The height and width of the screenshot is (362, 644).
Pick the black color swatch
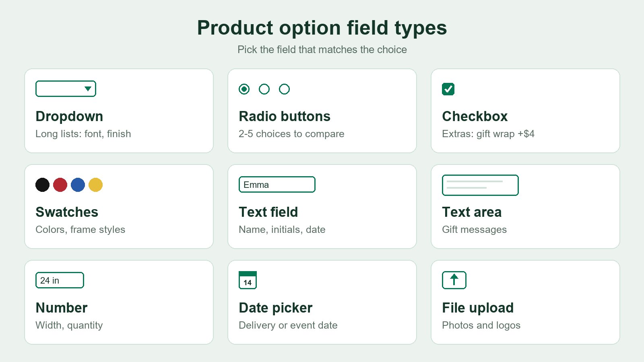tap(42, 185)
